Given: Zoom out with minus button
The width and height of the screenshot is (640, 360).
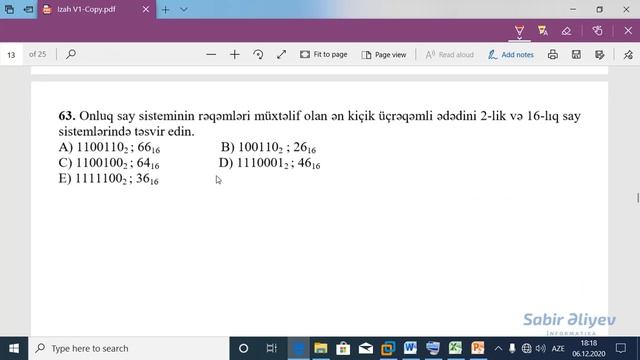Looking at the screenshot, I should click(211, 54).
